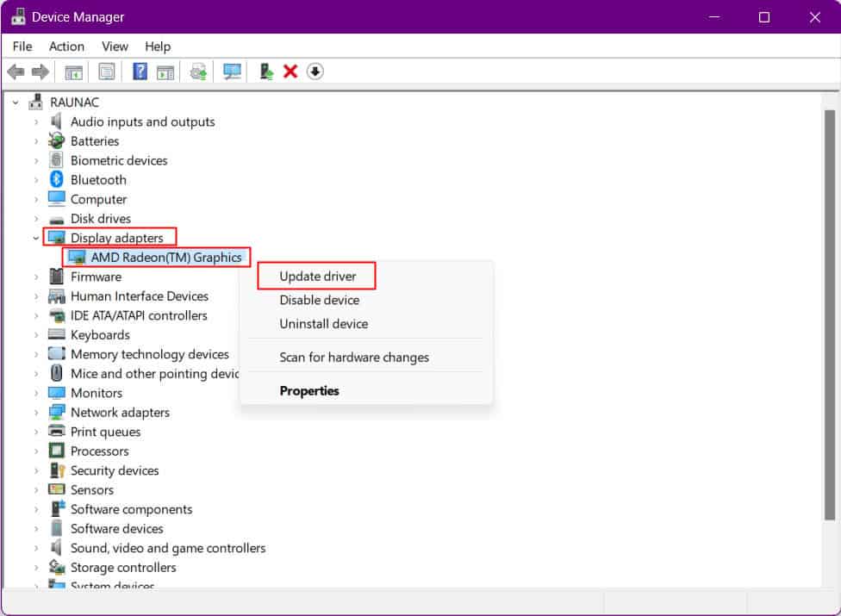This screenshot has width=841, height=616.
Task: Click the Firmware category icon
Action: point(56,277)
